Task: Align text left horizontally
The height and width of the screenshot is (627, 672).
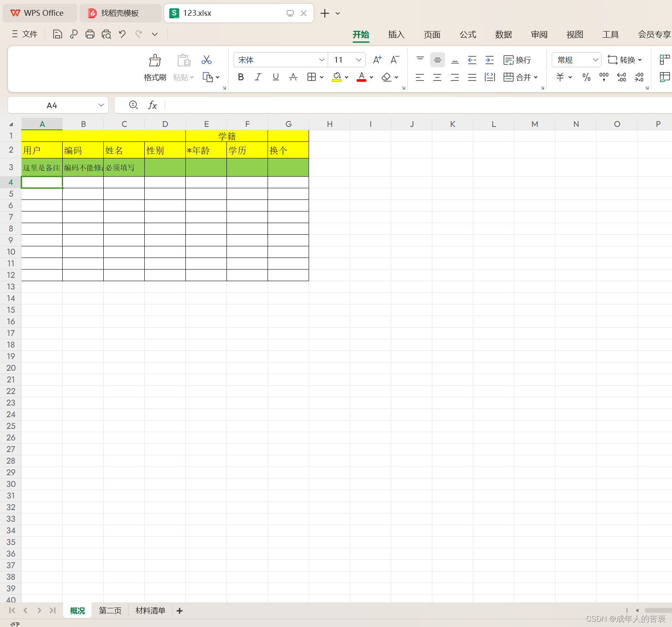Action: pyautogui.click(x=420, y=77)
